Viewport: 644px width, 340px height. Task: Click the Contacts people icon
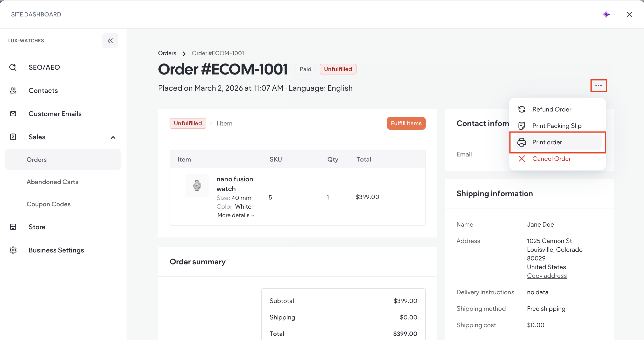13,91
